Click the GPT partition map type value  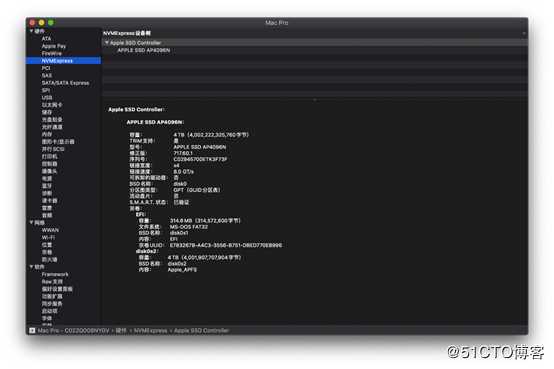tap(196, 190)
